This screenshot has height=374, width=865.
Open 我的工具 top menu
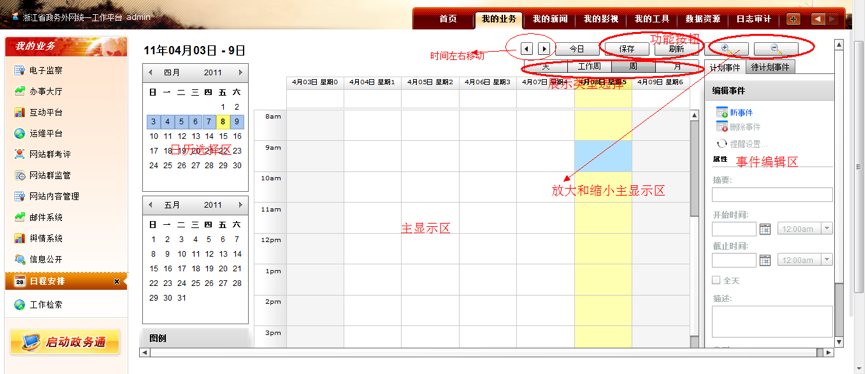coord(652,19)
